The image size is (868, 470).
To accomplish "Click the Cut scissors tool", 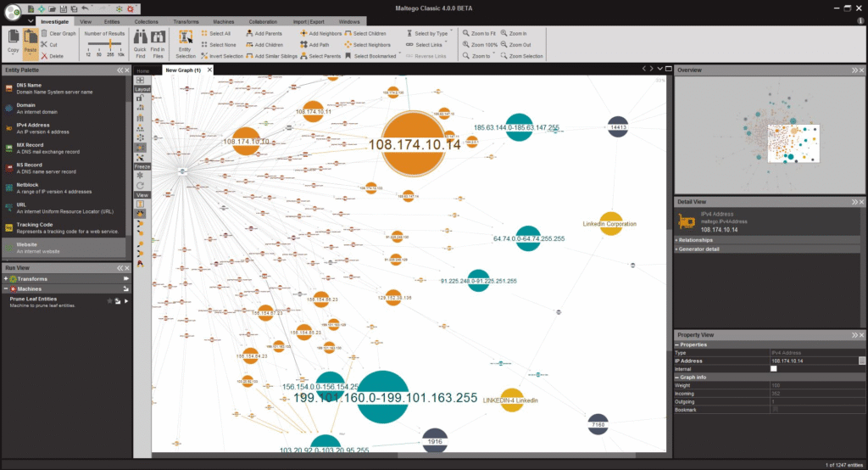I will point(48,44).
